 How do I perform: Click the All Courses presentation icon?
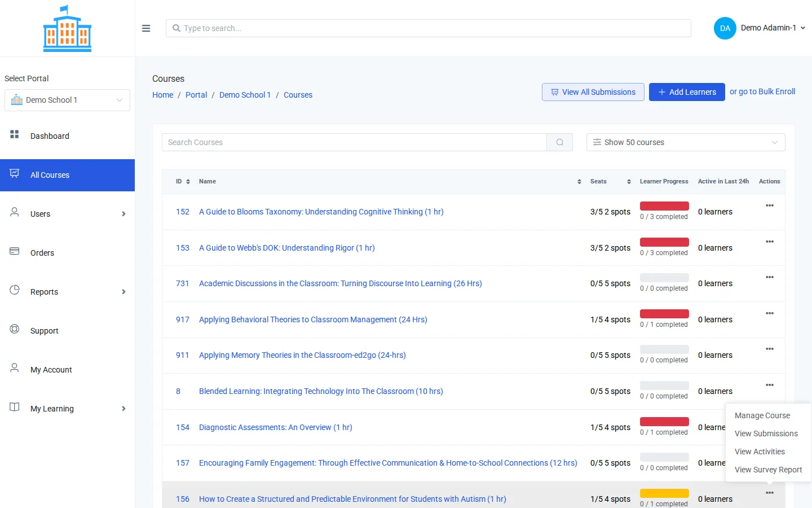(x=15, y=173)
